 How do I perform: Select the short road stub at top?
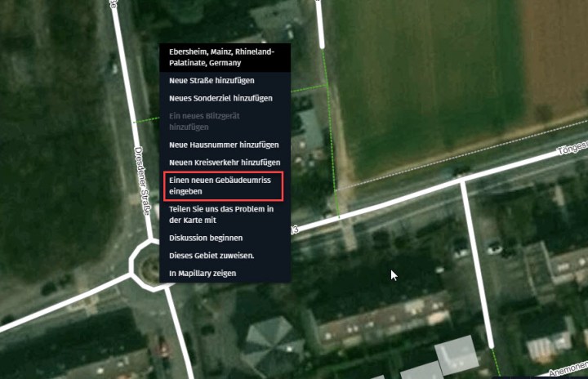point(320,24)
